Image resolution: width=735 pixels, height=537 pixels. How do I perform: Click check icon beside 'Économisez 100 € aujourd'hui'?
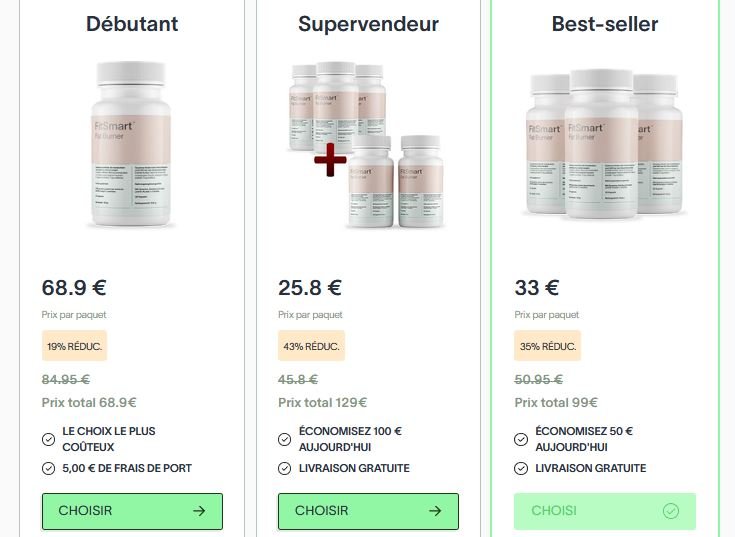tap(285, 439)
